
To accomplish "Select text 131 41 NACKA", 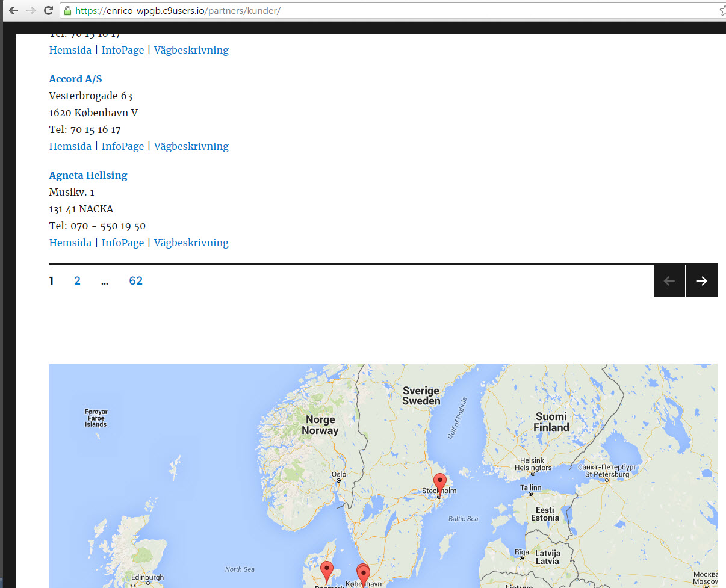I will point(81,209).
